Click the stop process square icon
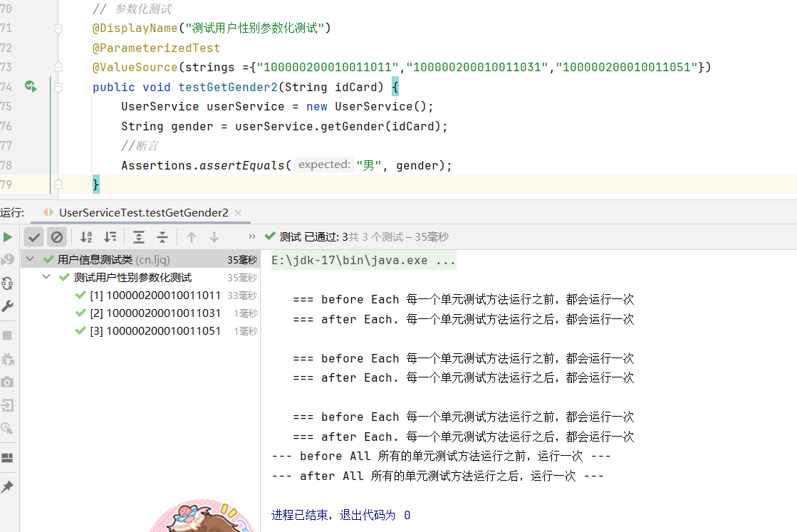The width and height of the screenshot is (797, 532). (7, 335)
